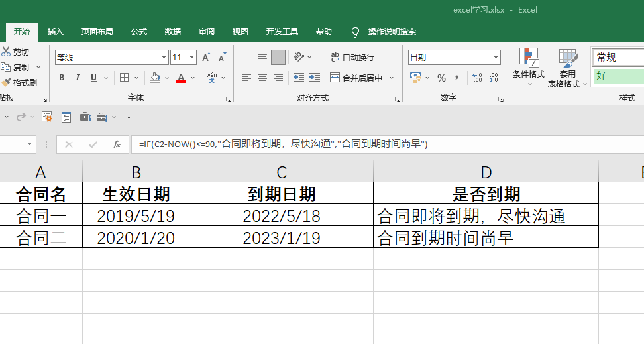Switch to the 数据 tab

173,32
